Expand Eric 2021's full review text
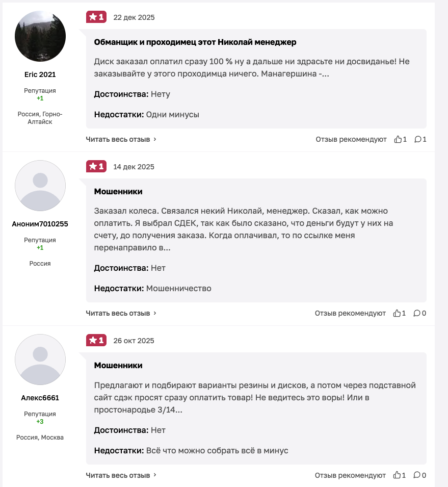The image size is (448, 487). [x=118, y=139]
